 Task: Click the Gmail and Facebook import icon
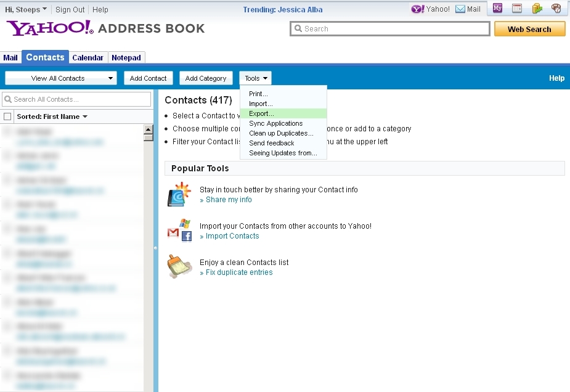[x=179, y=231]
